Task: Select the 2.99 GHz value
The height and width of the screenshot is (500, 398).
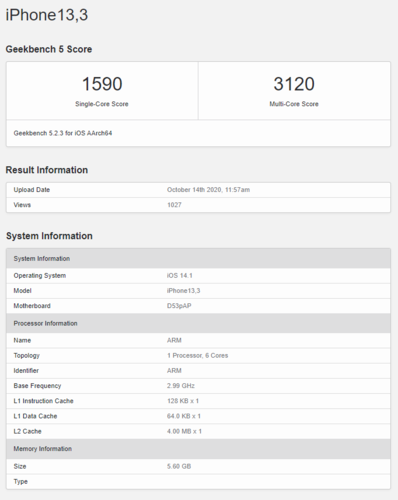Action: [x=181, y=386]
